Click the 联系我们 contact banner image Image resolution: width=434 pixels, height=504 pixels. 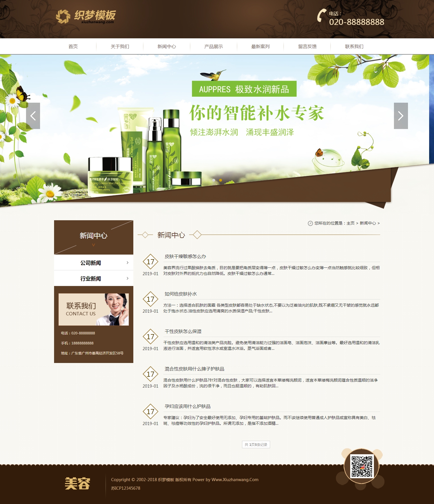coord(94,309)
